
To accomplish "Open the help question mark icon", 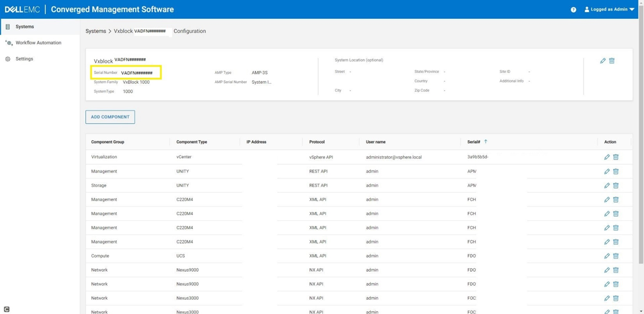I will (574, 10).
